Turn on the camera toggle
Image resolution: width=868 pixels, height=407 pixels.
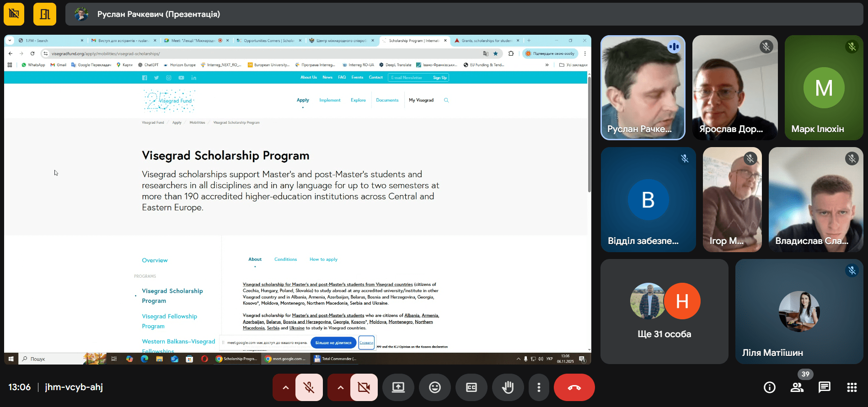[364, 387]
